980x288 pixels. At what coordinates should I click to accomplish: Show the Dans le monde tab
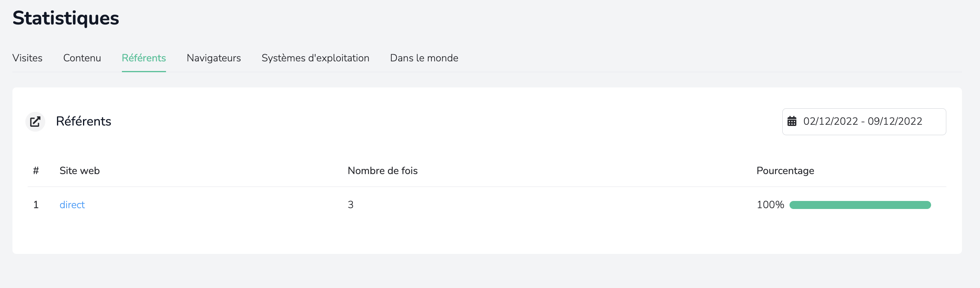[x=424, y=58]
